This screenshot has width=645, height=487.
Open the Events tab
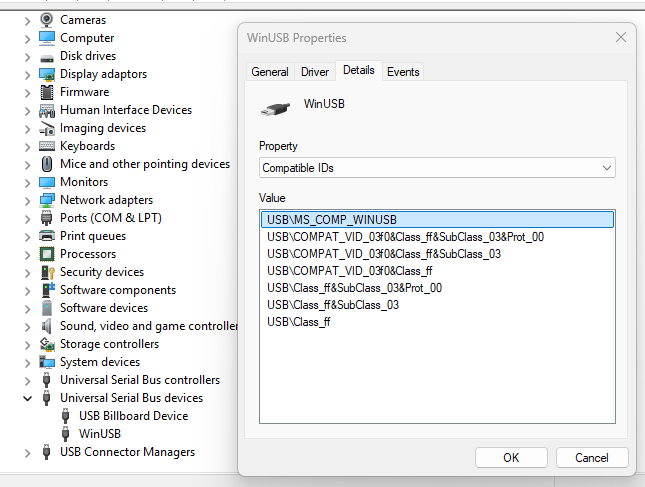tap(403, 72)
